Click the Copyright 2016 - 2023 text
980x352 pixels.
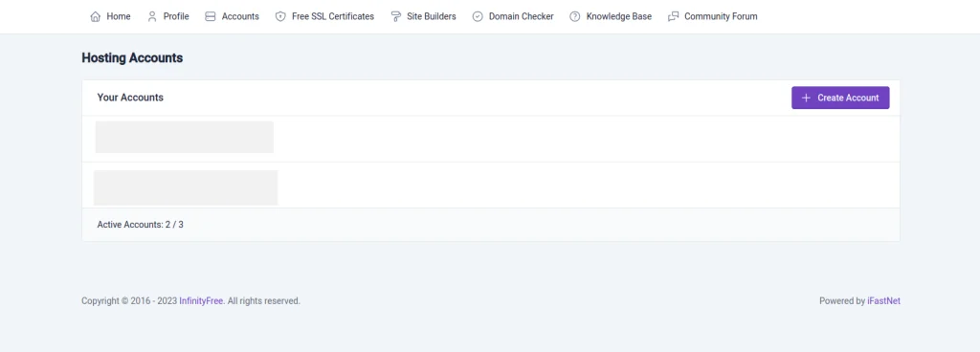pyautogui.click(x=129, y=300)
